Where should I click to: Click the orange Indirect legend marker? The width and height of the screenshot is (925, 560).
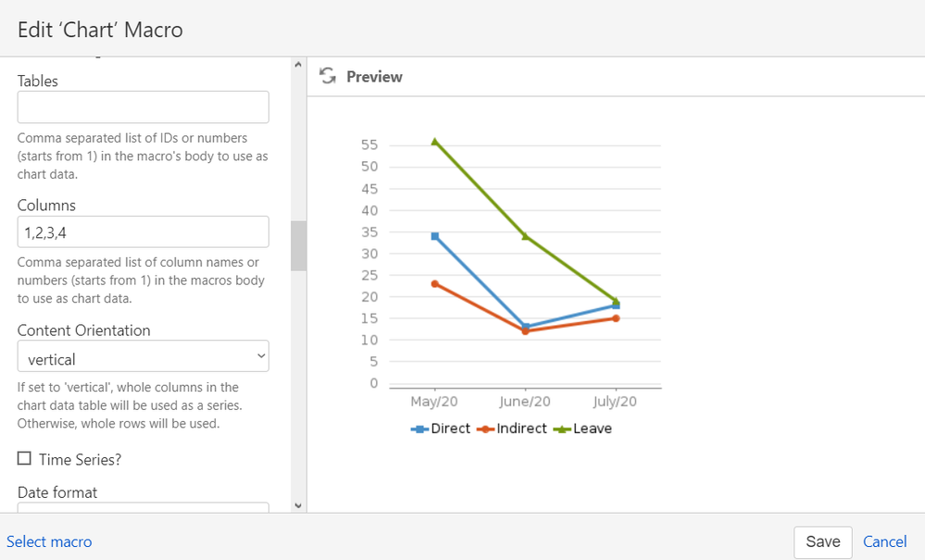coord(483,429)
